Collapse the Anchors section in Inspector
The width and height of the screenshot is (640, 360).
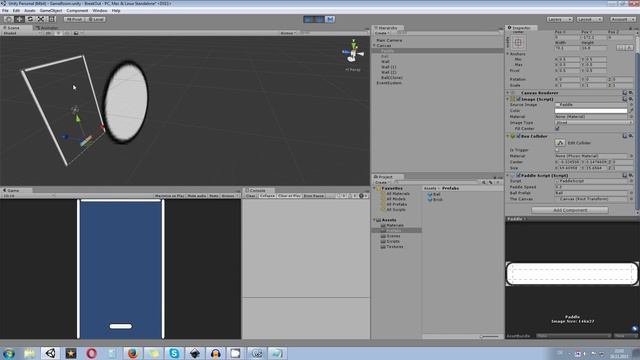pos(508,54)
